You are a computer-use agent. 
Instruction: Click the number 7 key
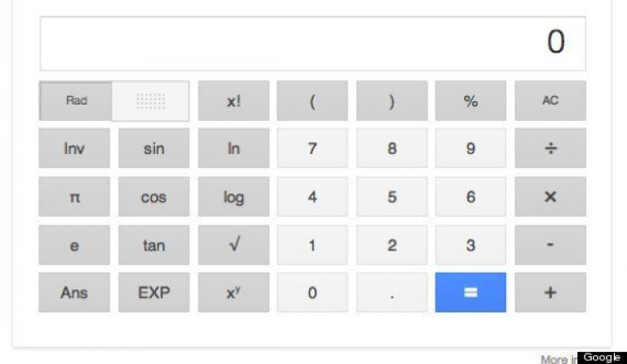pyautogui.click(x=312, y=149)
